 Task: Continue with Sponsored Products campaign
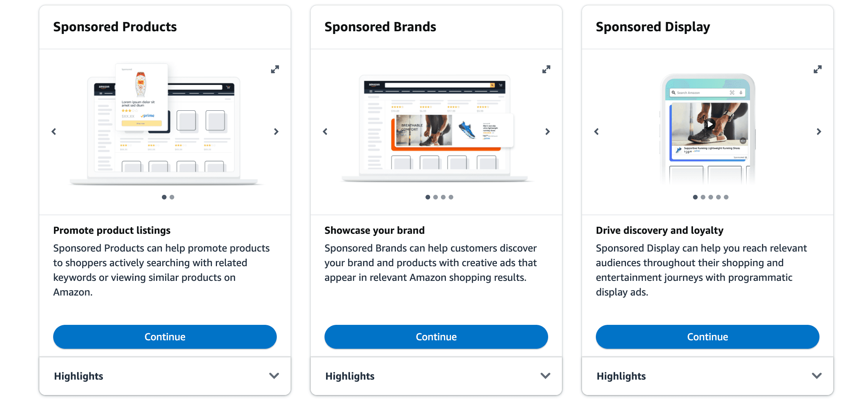pyautogui.click(x=165, y=336)
